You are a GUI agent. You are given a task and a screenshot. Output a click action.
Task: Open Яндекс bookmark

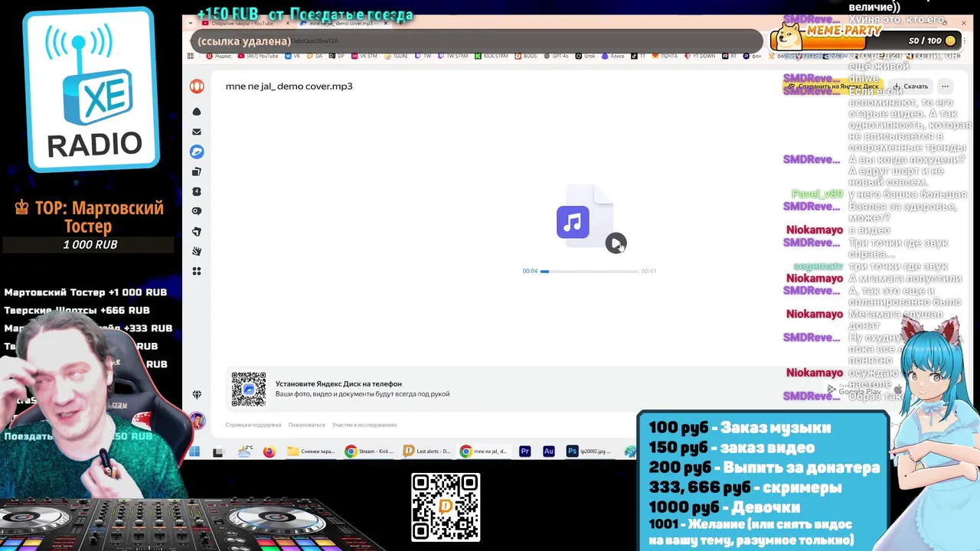218,56
